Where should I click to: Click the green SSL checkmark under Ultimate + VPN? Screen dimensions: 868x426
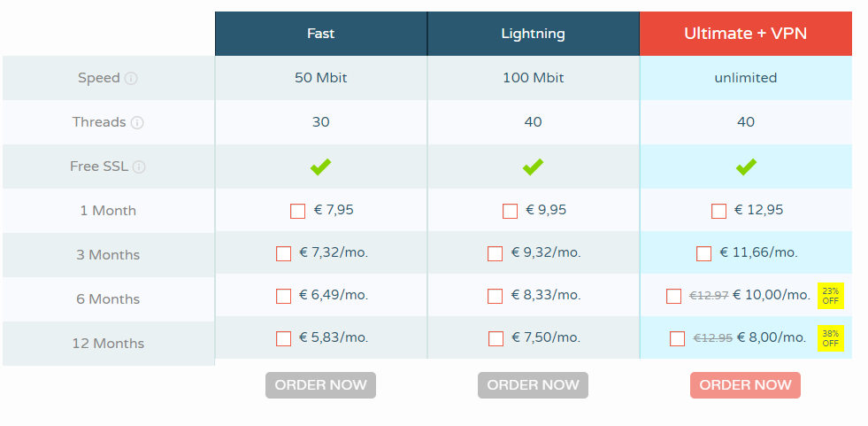[x=746, y=167]
